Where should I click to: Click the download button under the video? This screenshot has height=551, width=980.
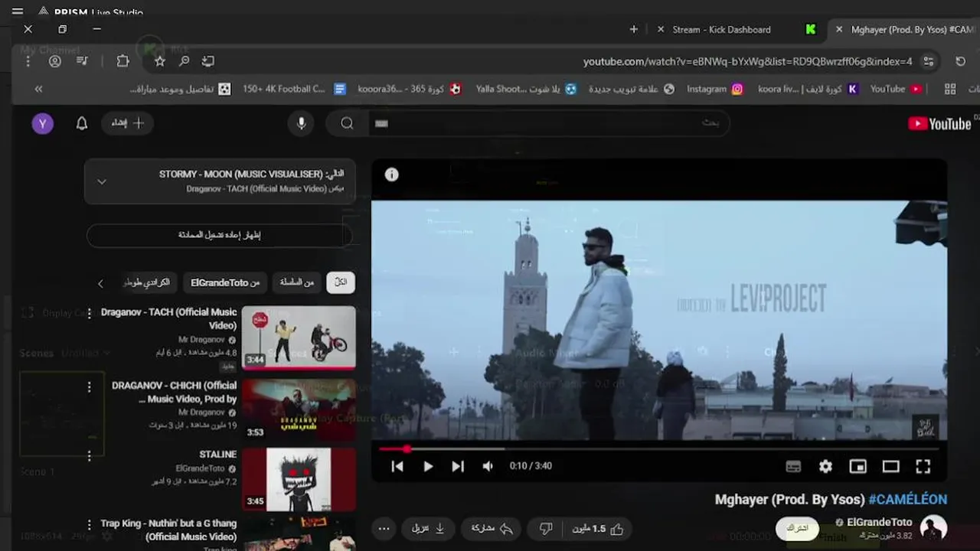coord(429,529)
